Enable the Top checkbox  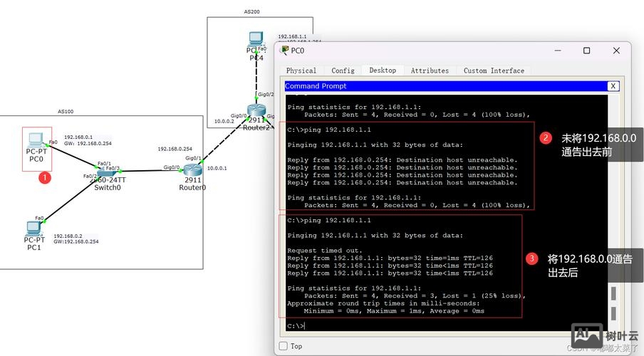284,346
